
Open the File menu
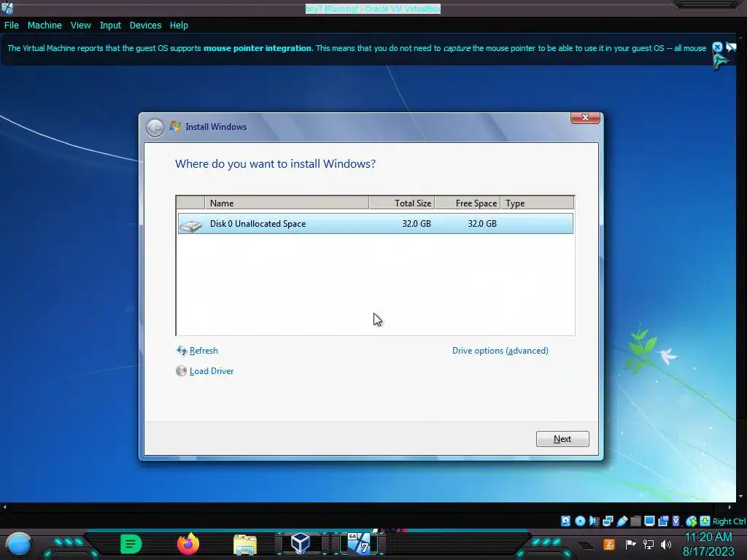(x=12, y=26)
